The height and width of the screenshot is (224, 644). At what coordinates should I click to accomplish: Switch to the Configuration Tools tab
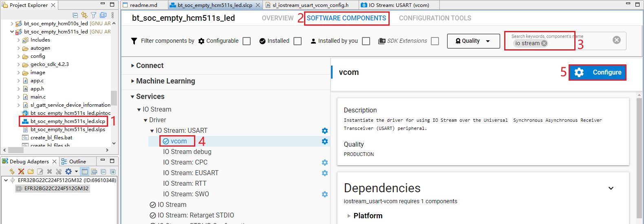click(x=435, y=18)
